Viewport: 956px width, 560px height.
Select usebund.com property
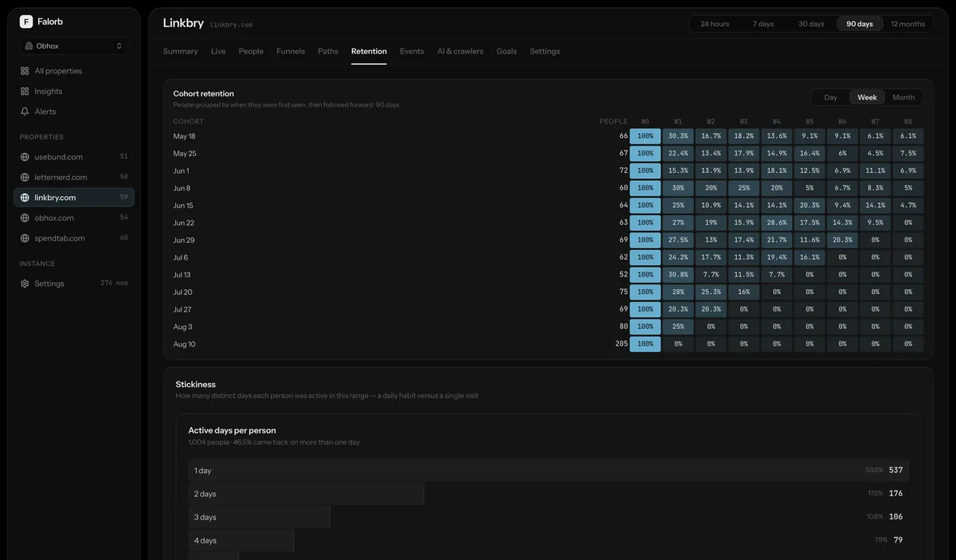pos(74,157)
